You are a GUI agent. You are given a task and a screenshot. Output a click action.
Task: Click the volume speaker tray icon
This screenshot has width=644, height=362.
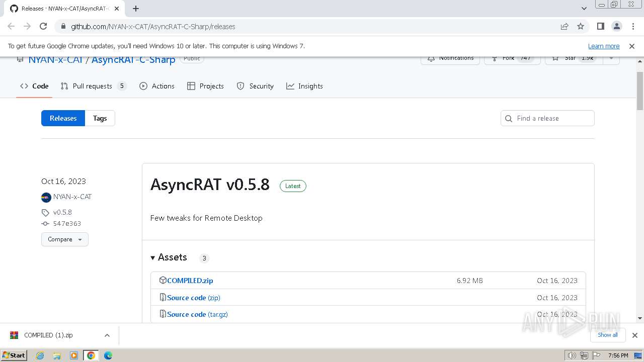pyautogui.click(x=572, y=355)
